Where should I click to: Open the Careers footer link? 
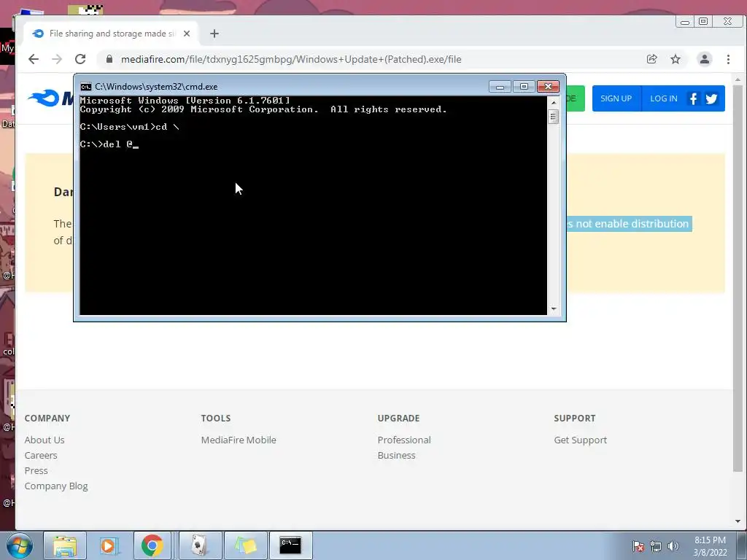[41, 455]
